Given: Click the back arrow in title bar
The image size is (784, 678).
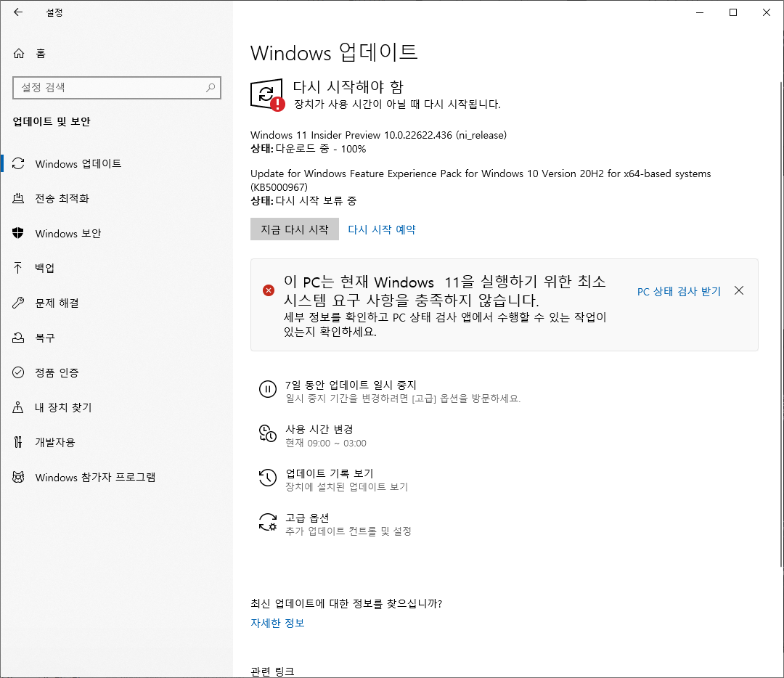Looking at the screenshot, I should (18, 12).
